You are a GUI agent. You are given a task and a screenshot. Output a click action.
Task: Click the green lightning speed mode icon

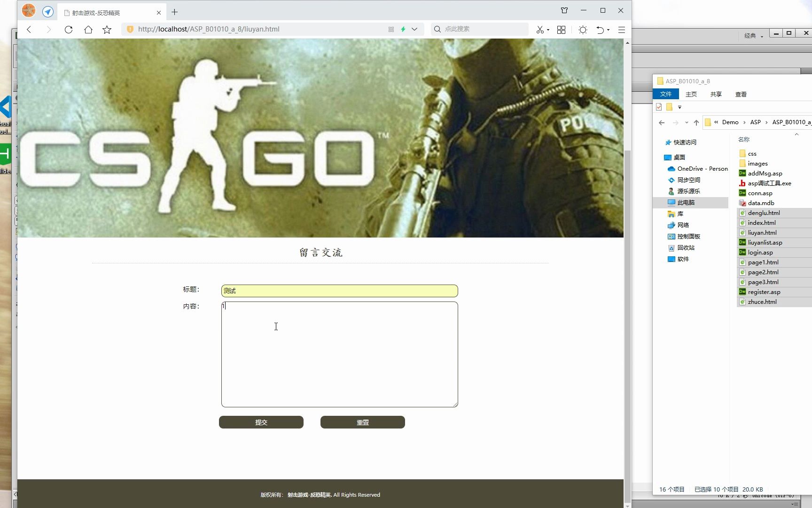pos(403,29)
